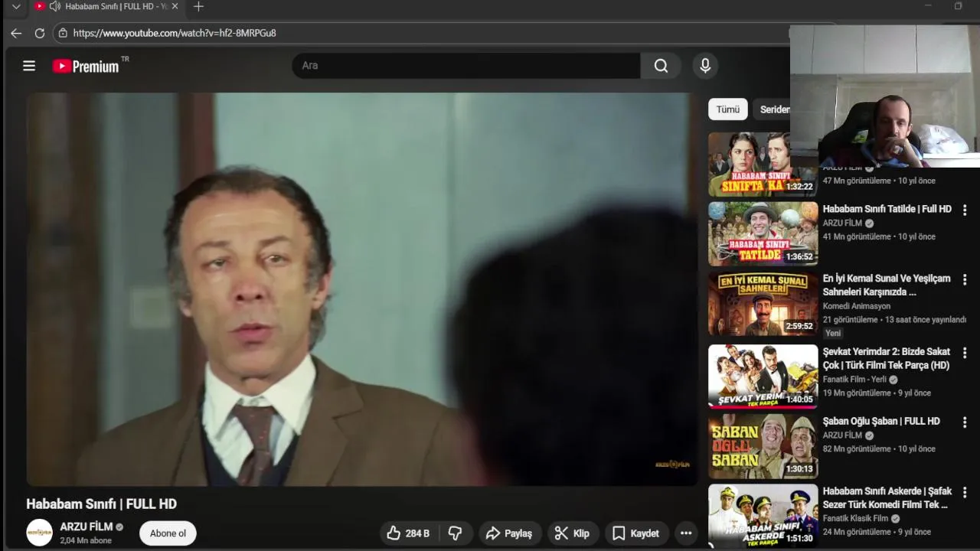The image size is (980, 551).
Task: Click the Hababam Sınıfı | FULL HD heading
Action: click(101, 504)
